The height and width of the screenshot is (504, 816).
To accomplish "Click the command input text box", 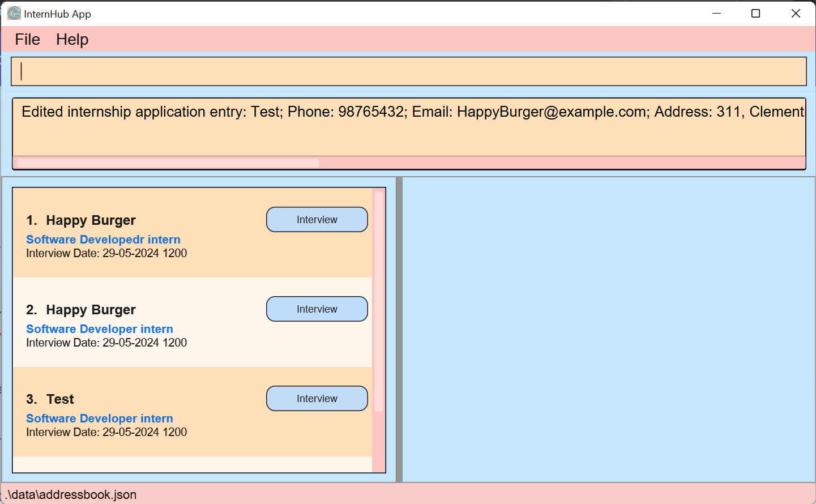I will tap(408, 71).
